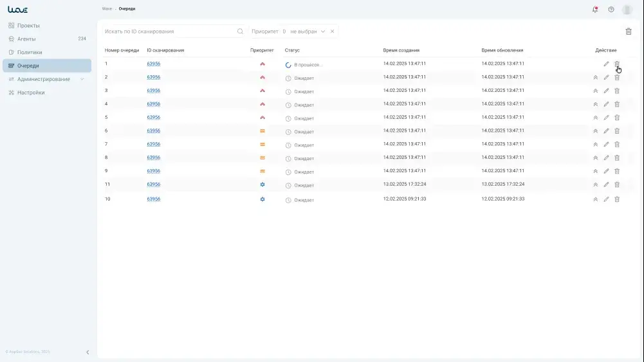The width and height of the screenshot is (644, 362).
Task: Edit queue item number 10
Action: tap(606, 199)
